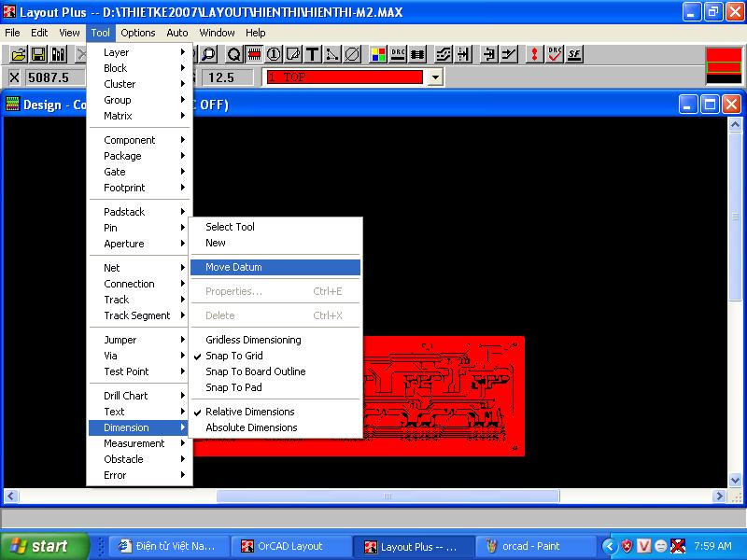Open the layer selector dropdown arrow

pyautogui.click(x=435, y=77)
